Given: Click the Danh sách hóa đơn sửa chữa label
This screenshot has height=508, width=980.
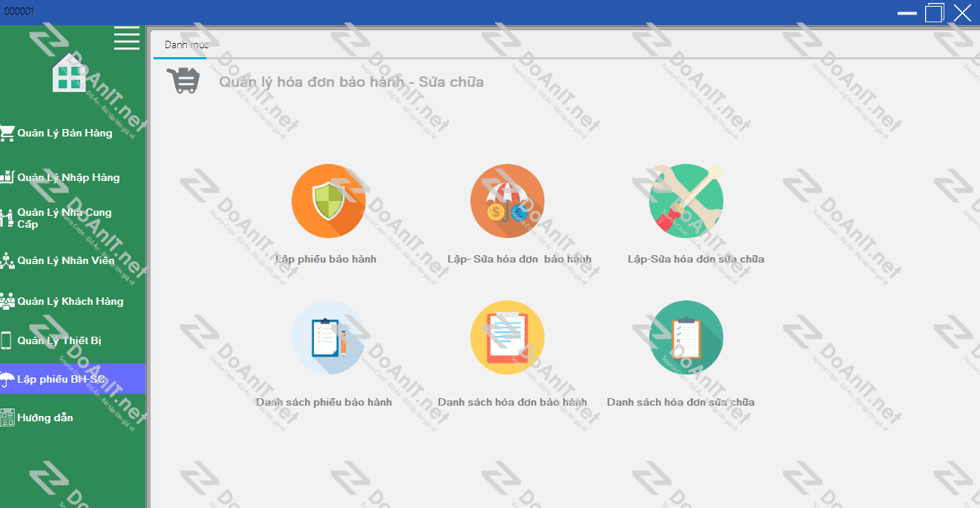Looking at the screenshot, I should [681, 402].
